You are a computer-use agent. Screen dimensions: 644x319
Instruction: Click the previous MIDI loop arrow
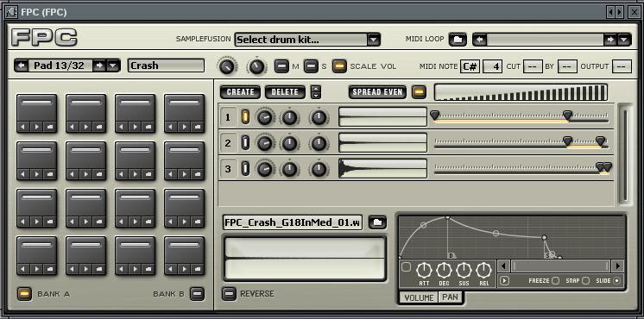(x=480, y=40)
